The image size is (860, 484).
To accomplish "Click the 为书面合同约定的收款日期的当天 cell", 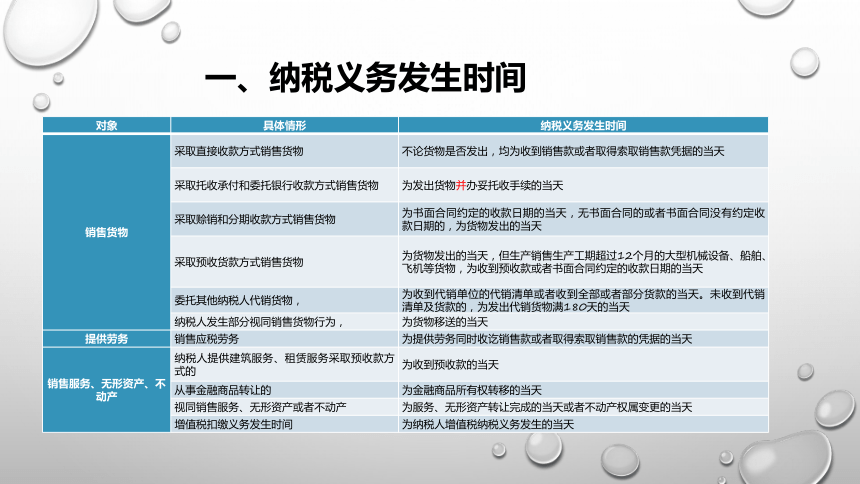I will point(583,219).
